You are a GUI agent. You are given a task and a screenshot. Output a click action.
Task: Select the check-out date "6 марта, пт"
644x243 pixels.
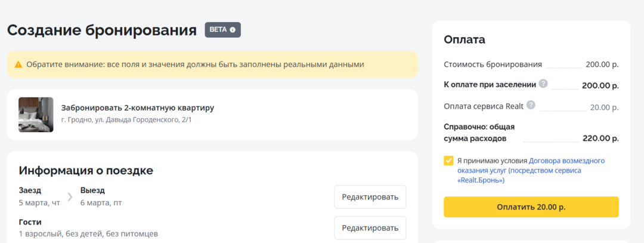[x=101, y=203]
